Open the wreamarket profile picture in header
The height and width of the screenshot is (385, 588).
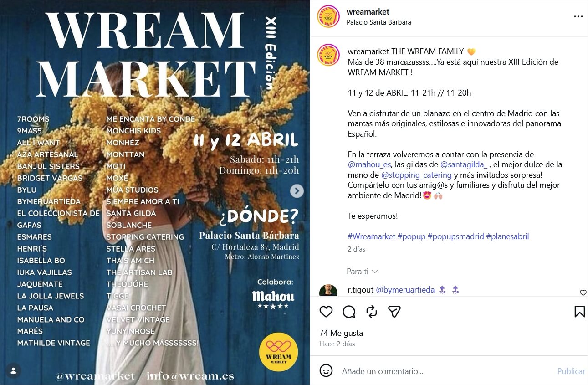[328, 16]
